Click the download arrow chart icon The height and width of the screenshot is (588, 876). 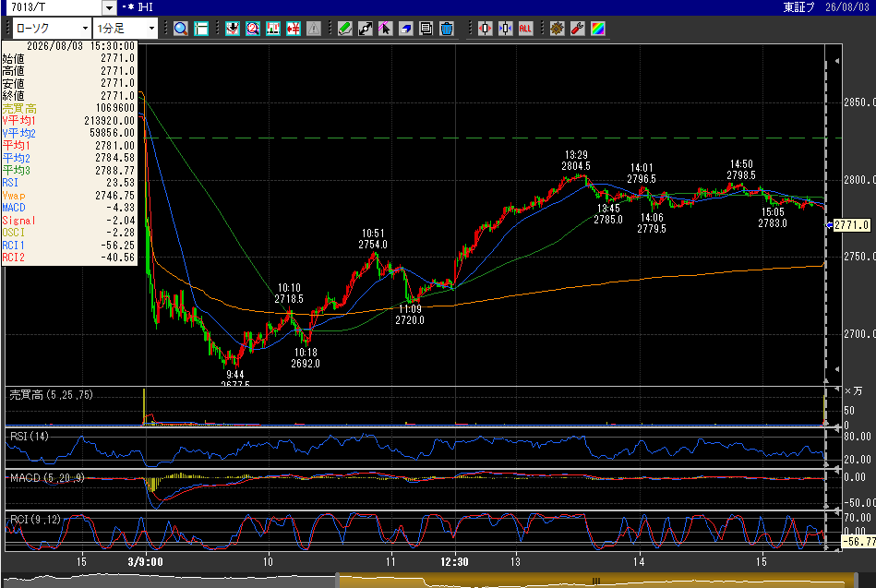(x=233, y=29)
